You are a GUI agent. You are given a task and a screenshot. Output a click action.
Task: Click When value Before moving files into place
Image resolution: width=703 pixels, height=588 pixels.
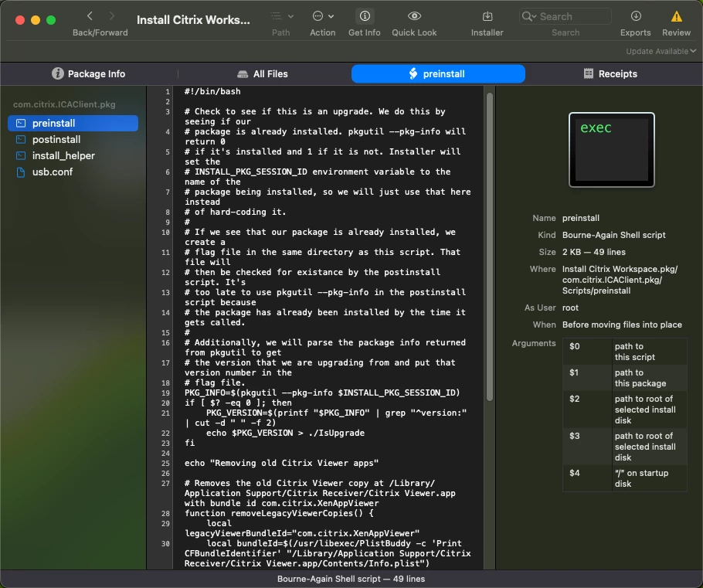(622, 325)
